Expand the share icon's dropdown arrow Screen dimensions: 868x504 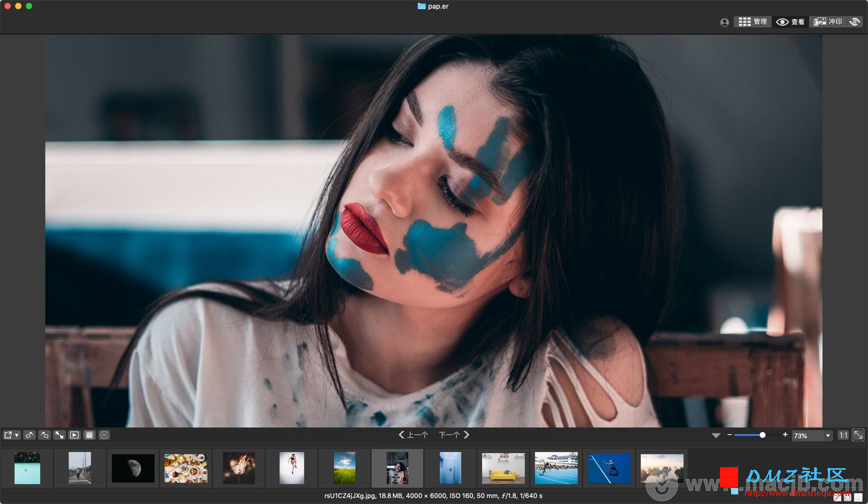tap(17, 435)
